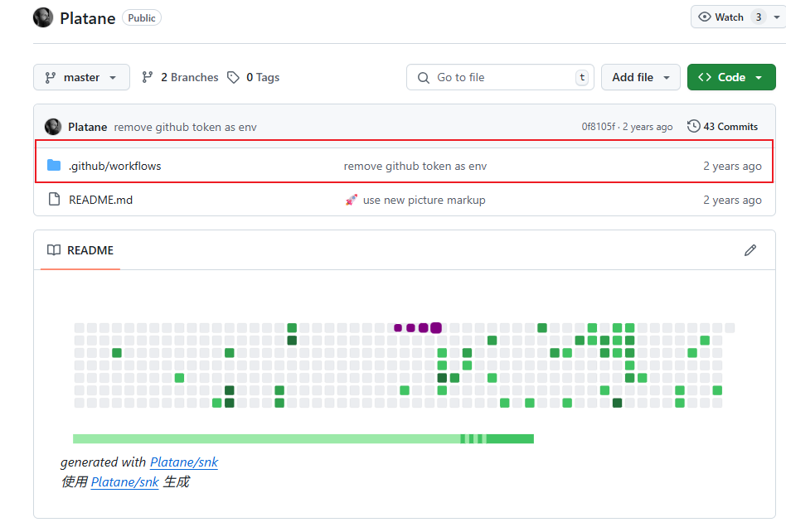Click the branch icon next to 2 Branches
This screenshot has width=786, height=532.
[x=147, y=77]
